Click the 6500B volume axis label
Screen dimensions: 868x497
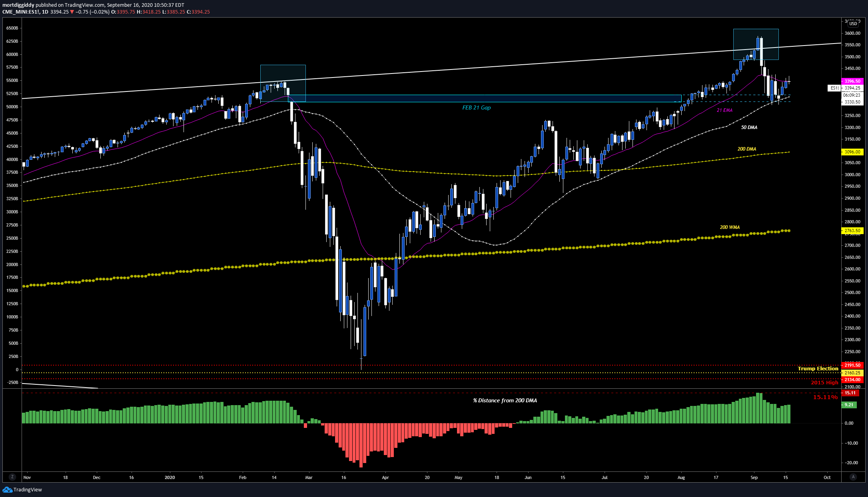click(x=12, y=28)
